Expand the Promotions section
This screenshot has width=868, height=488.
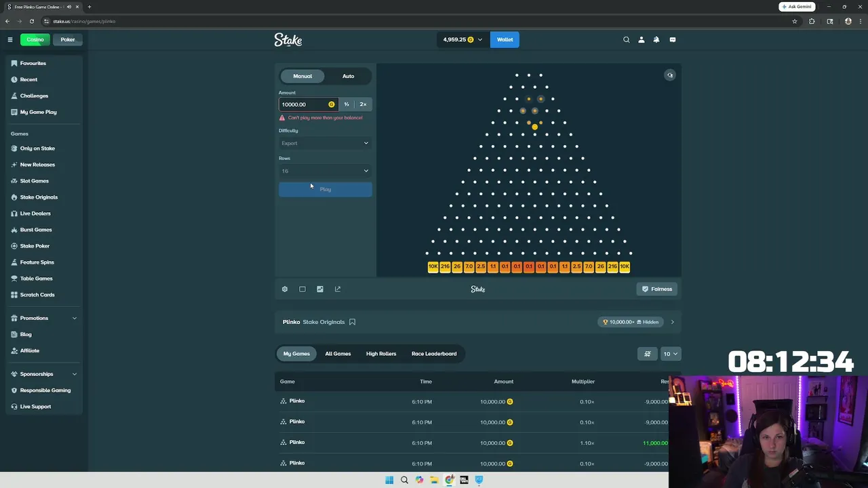click(44, 318)
